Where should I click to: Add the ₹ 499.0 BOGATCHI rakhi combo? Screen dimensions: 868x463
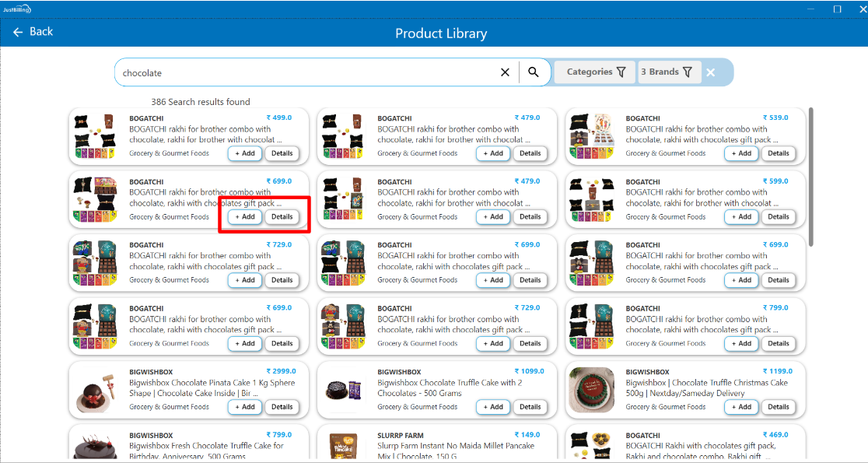click(x=245, y=153)
